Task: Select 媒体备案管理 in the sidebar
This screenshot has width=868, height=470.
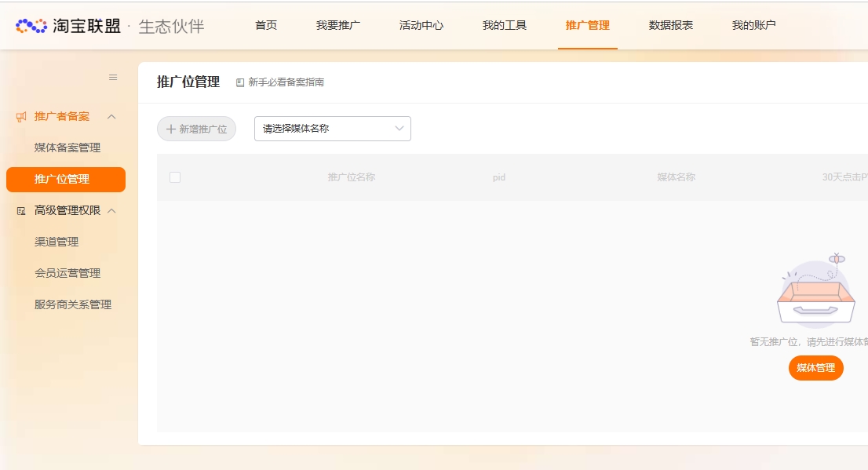Action: [x=67, y=148]
